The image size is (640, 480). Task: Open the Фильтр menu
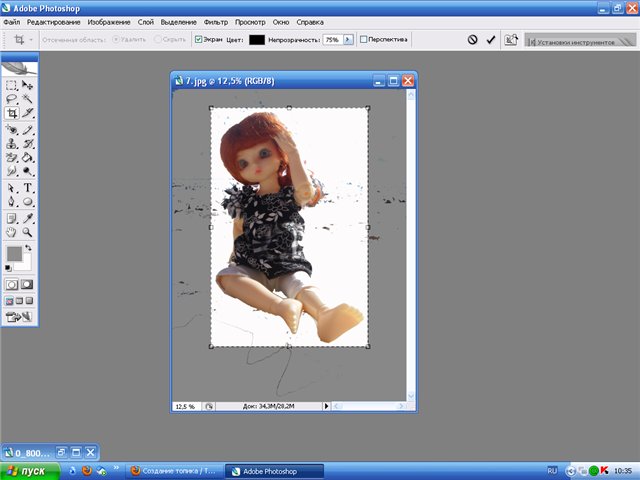[215, 21]
